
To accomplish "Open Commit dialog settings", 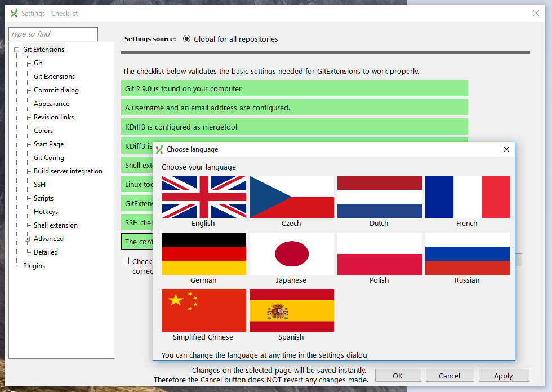I will (56, 90).
